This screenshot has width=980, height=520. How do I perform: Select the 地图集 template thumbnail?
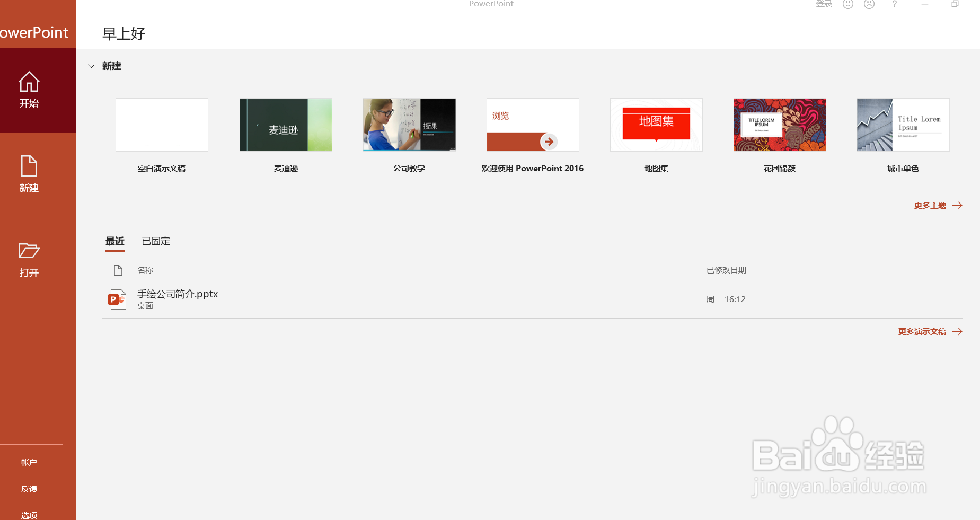pos(656,125)
